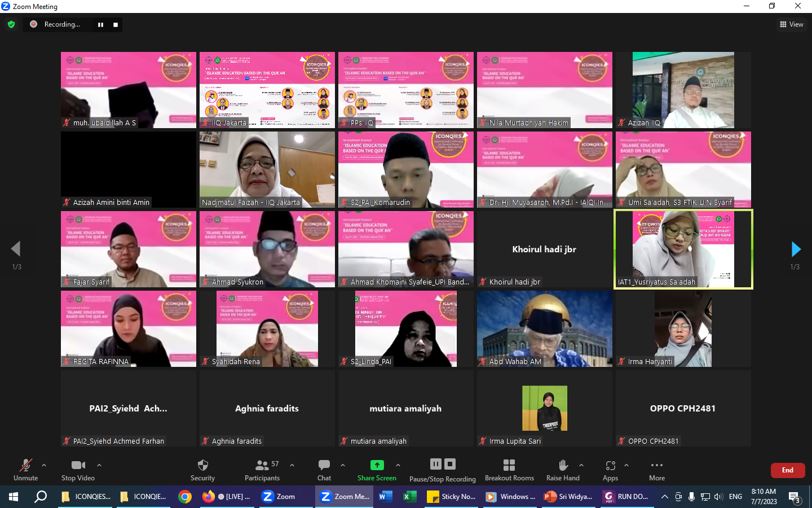812x508 pixels.
Task: Expand video options arrow next to Stop Video
Action: click(x=99, y=465)
